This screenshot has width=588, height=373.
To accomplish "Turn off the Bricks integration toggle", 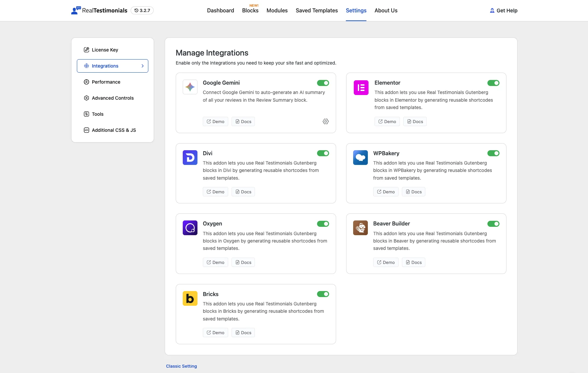I will click(x=323, y=294).
